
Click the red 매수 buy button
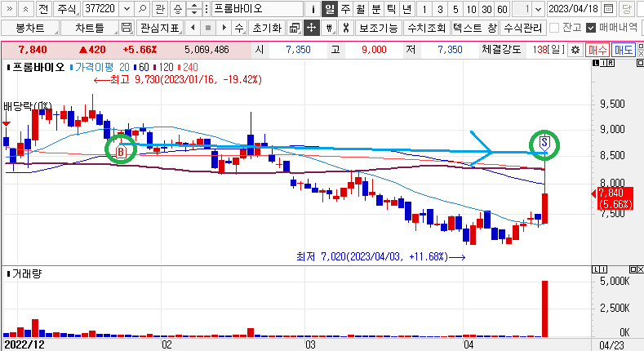tap(597, 50)
